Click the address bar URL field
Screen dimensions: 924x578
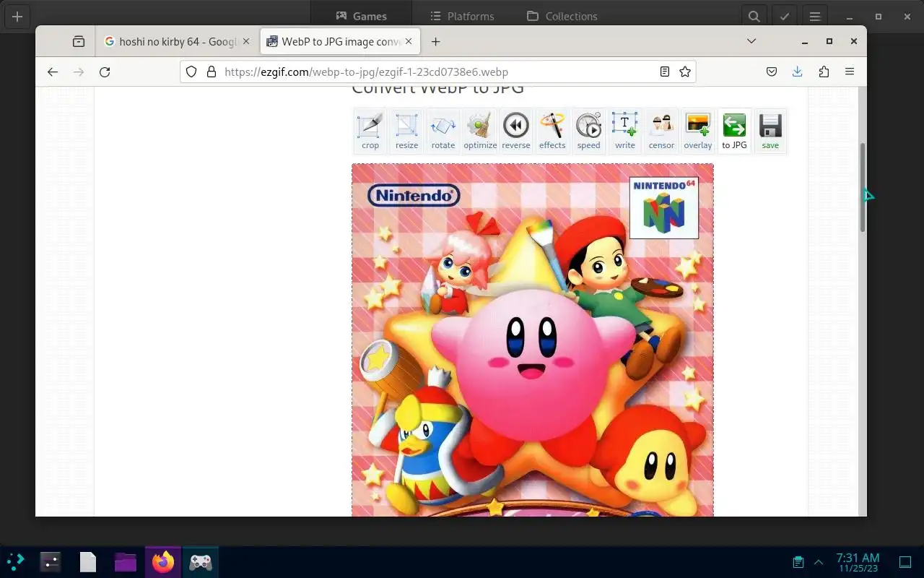tap(437, 72)
